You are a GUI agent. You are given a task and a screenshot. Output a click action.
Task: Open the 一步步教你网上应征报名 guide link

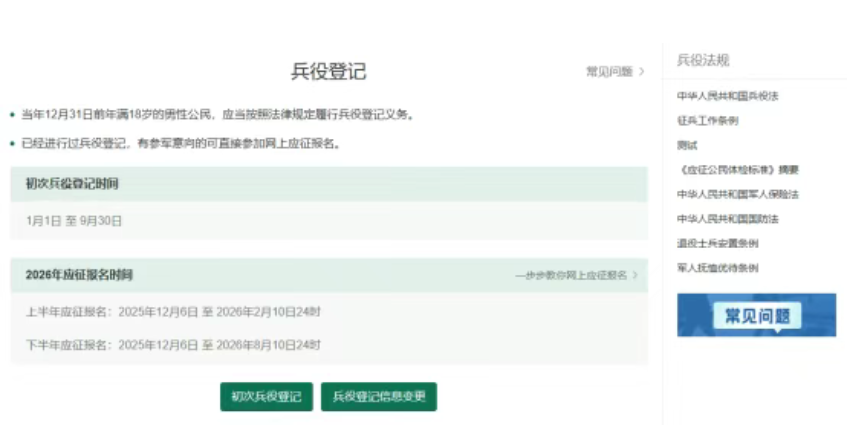pos(571,275)
